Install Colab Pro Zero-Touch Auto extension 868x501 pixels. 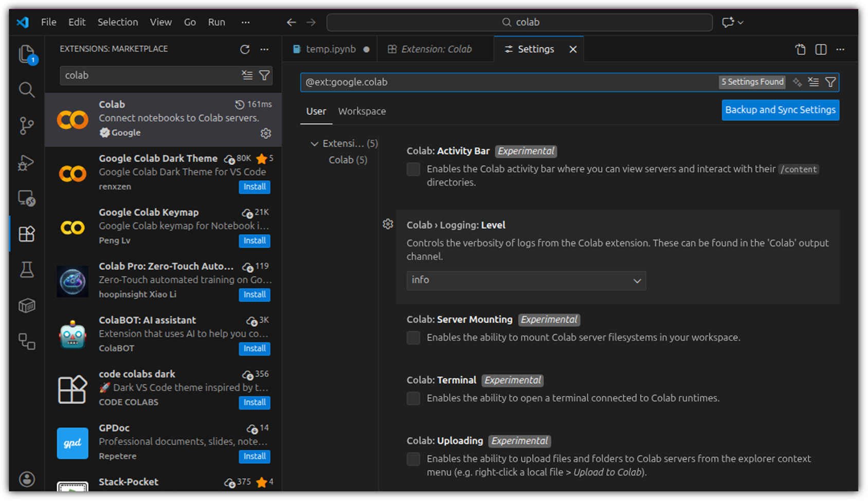tap(255, 295)
